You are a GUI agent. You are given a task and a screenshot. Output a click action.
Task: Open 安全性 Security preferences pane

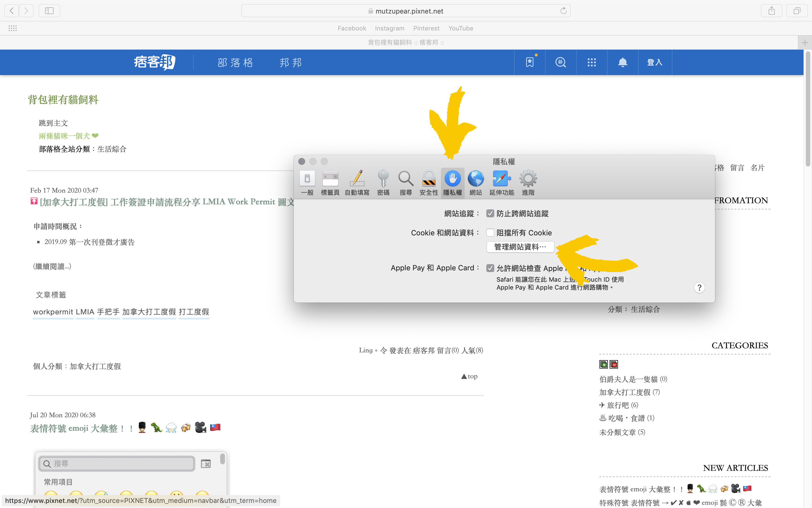tap(429, 183)
